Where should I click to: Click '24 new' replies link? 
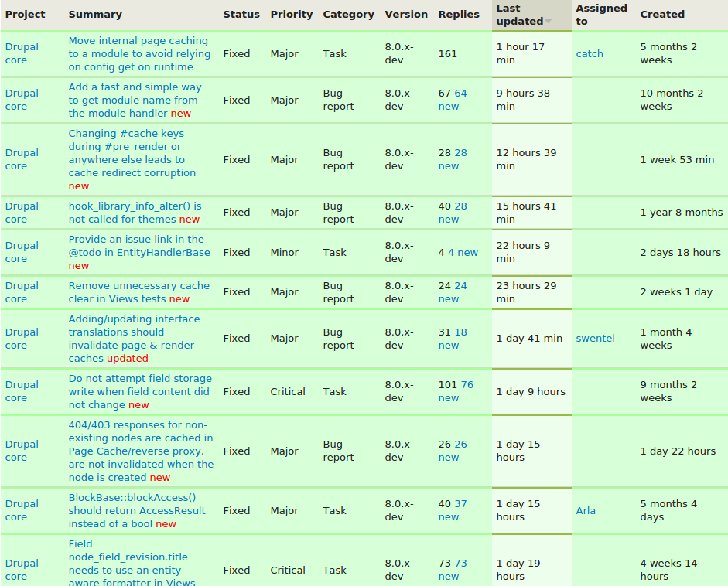coord(453,292)
